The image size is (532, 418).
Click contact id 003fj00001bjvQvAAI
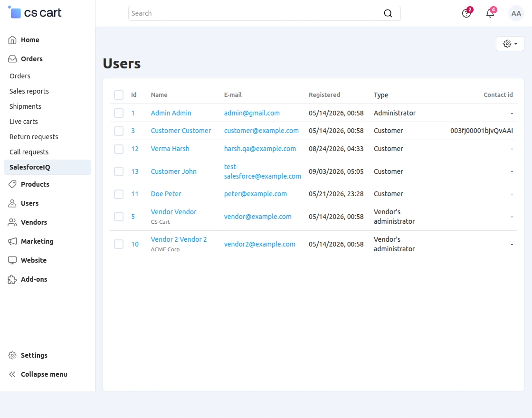[x=482, y=131]
